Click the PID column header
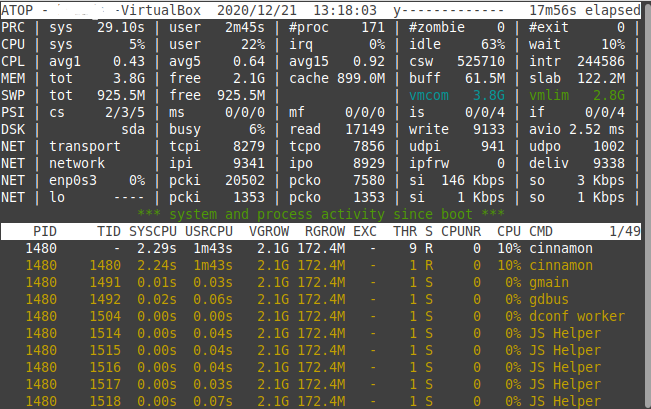The height and width of the screenshot is (409, 651). (43, 231)
